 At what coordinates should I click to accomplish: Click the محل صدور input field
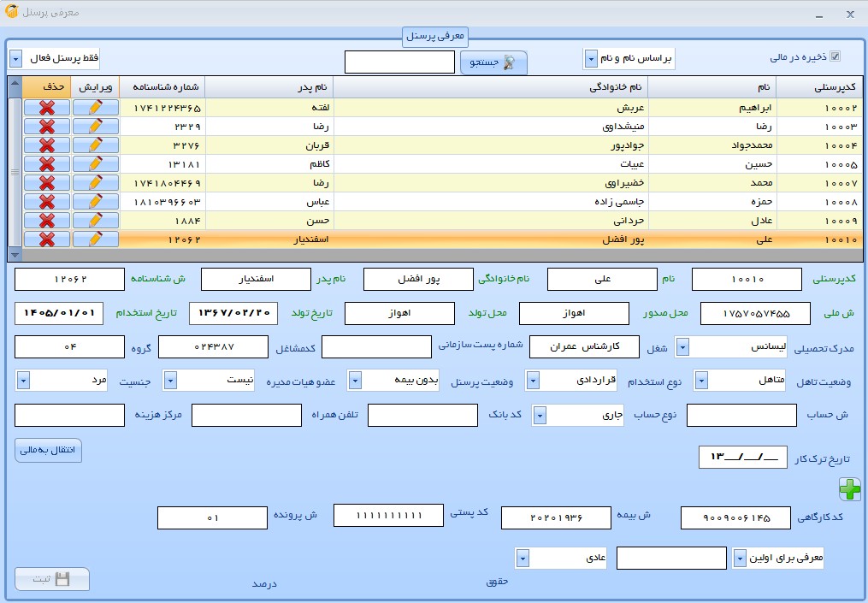[x=574, y=313]
